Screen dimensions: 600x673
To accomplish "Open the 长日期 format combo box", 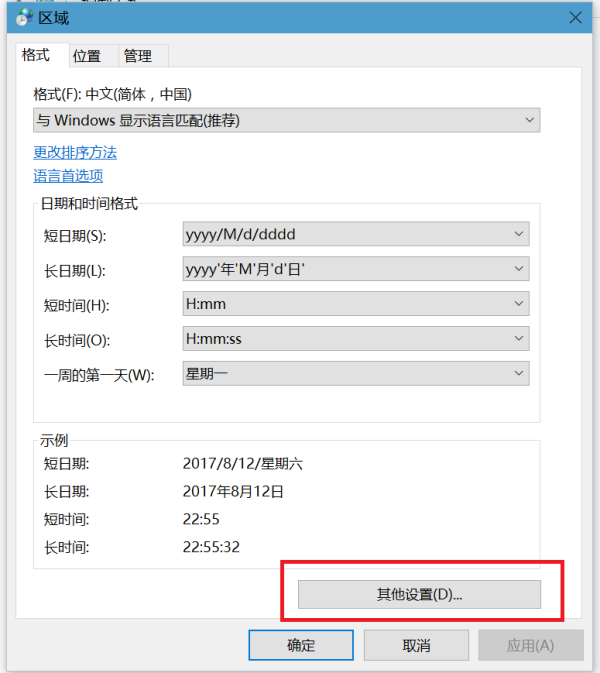I will point(355,270).
